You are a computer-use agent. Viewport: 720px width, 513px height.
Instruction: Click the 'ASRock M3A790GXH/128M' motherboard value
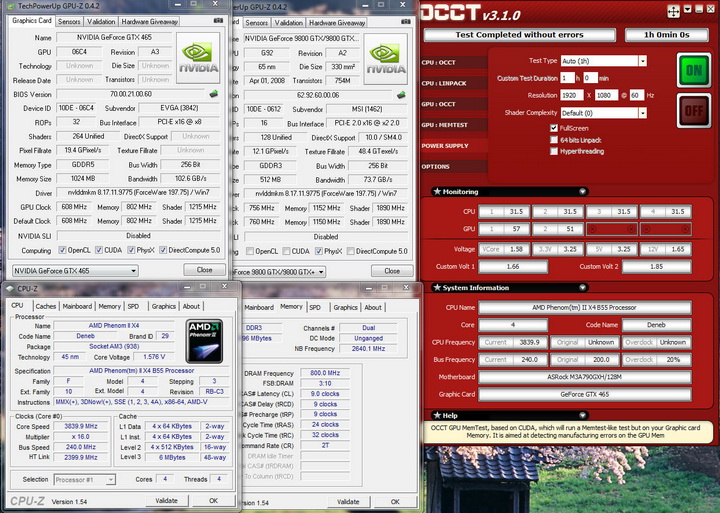coord(585,377)
